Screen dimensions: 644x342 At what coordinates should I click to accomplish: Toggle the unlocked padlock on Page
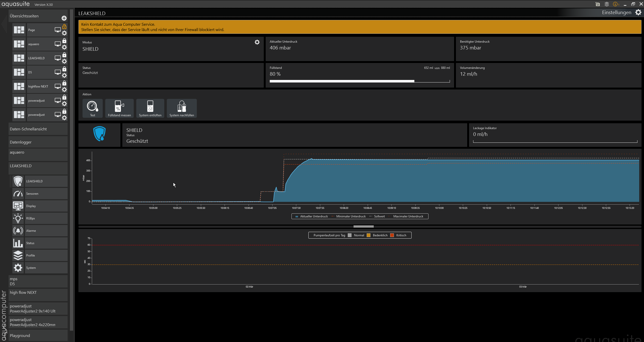click(x=64, y=27)
